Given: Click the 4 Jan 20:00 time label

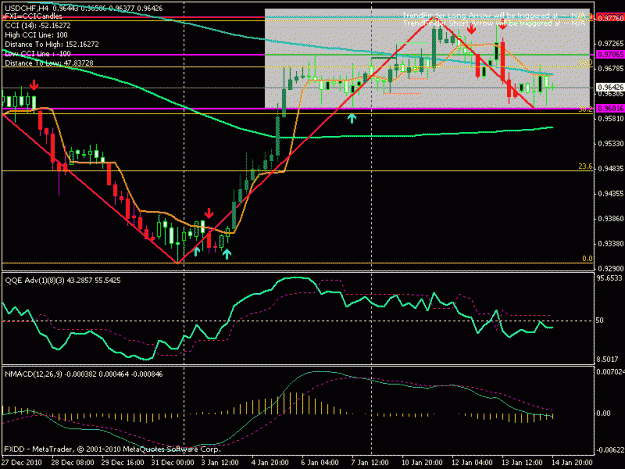Looking at the screenshot, I should (x=270, y=463).
